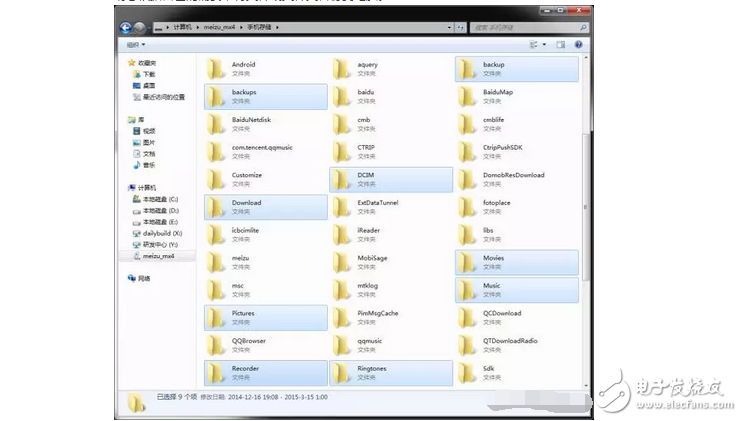Click 网络 (Network) in the sidebar
The height and width of the screenshot is (421, 742).
(144, 278)
